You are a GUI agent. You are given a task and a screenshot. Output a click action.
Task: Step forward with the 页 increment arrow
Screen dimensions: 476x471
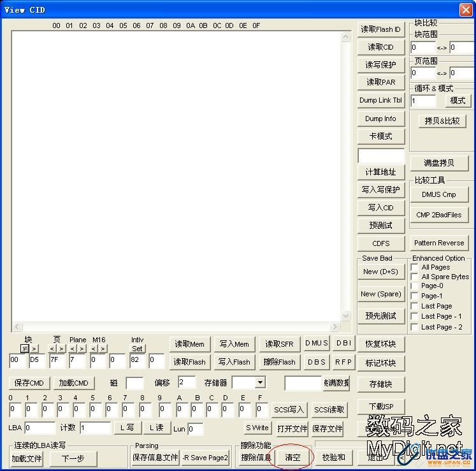point(61,349)
